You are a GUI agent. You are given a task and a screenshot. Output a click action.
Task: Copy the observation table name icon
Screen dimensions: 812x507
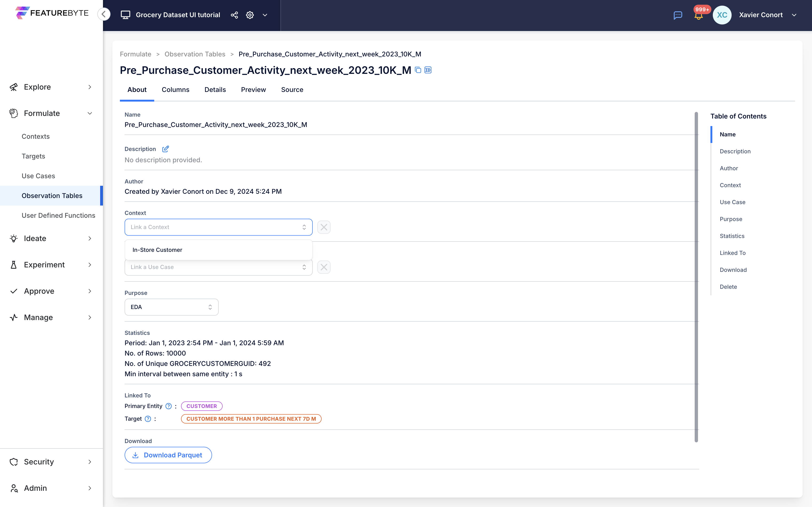click(x=418, y=70)
